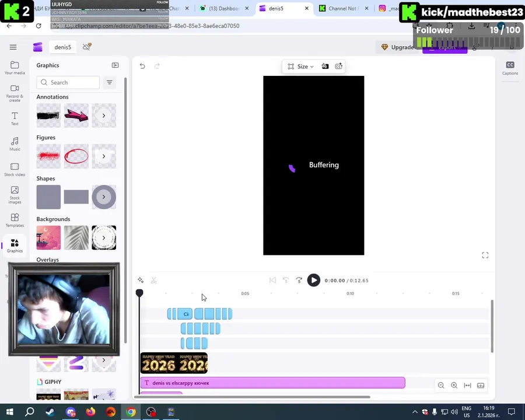Select the red scribble figure
The width and height of the screenshot is (525, 420).
pyautogui.click(x=48, y=156)
